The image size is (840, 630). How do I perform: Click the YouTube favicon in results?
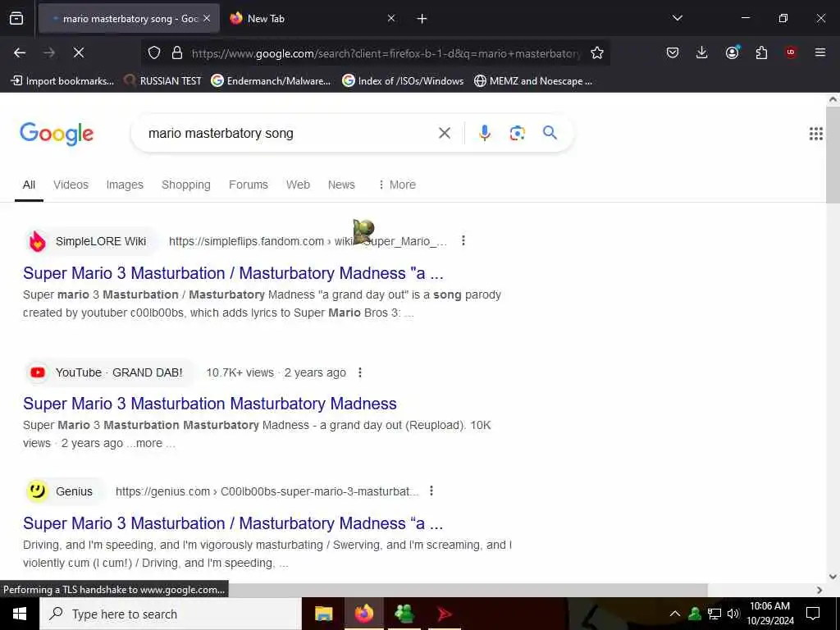pos(38,372)
